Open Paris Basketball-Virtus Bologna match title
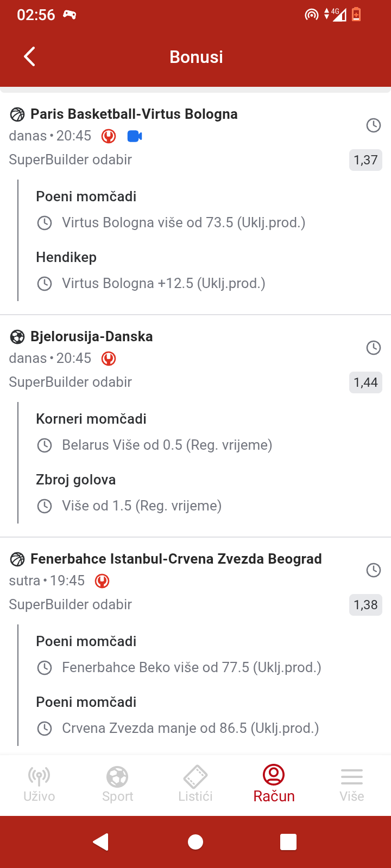 click(x=134, y=114)
